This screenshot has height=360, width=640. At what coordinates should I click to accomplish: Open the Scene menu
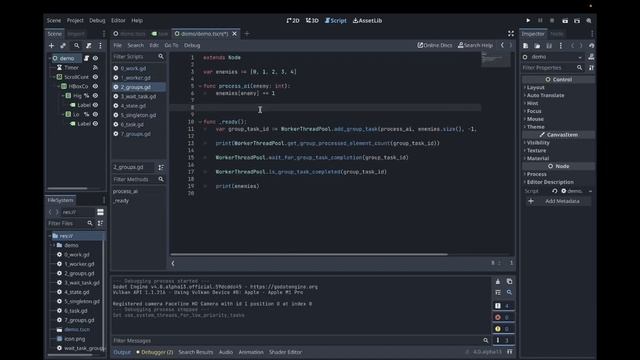click(54, 20)
